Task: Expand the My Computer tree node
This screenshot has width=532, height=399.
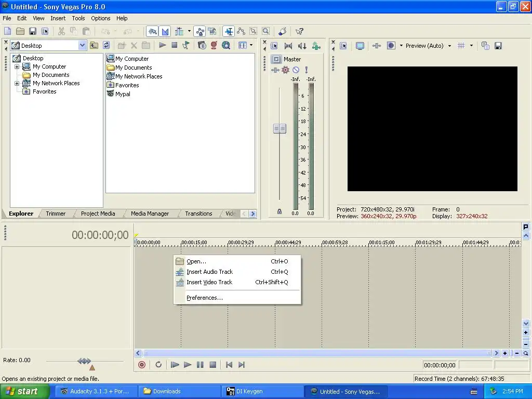Action: (x=17, y=67)
